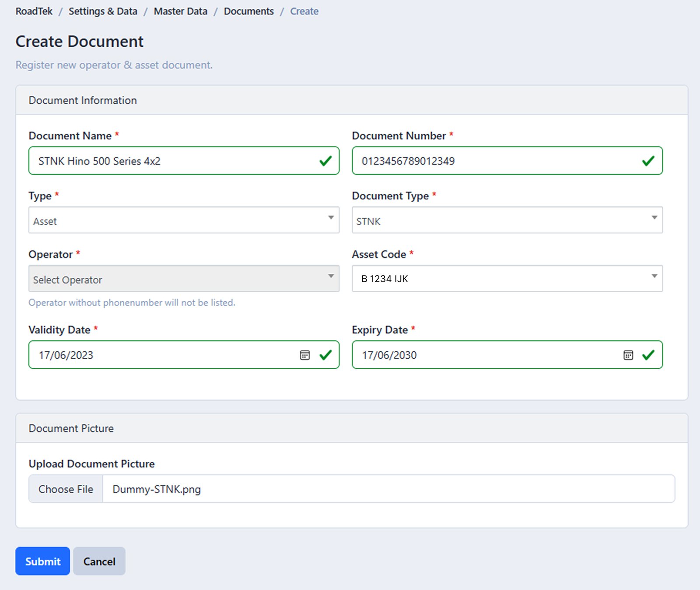Open the Asset Code dropdown showing B 1234 IJK
The image size is (700, 590).
point(507,279)
